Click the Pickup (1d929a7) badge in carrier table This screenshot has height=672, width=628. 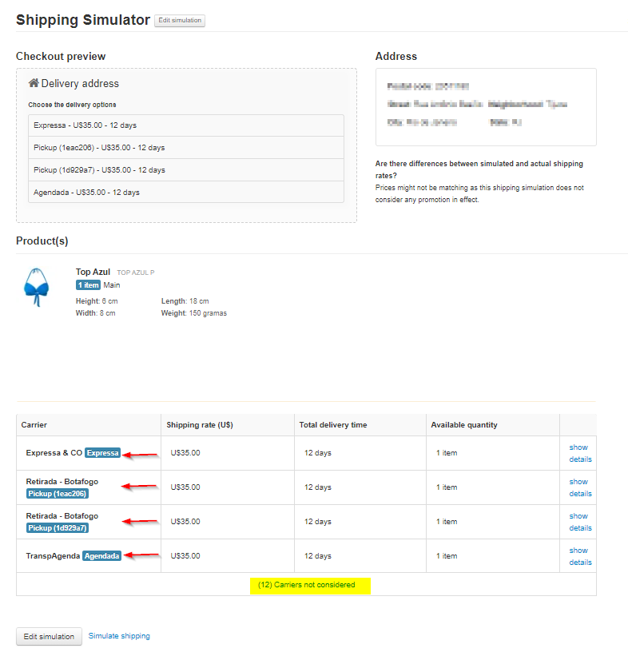point(57,527)
